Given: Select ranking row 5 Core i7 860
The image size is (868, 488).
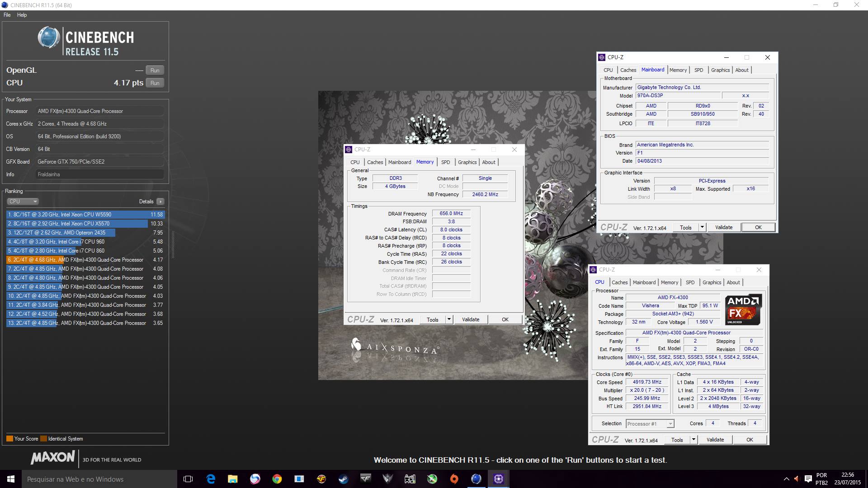Looking at the screenshot, I should tap(85, 251).
